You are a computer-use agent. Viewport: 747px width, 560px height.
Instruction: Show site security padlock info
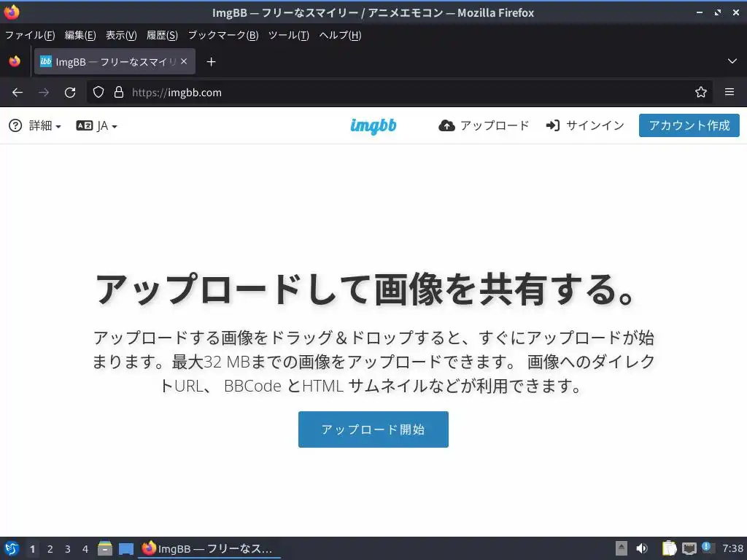pyautogui.click(x=119, y=92)
